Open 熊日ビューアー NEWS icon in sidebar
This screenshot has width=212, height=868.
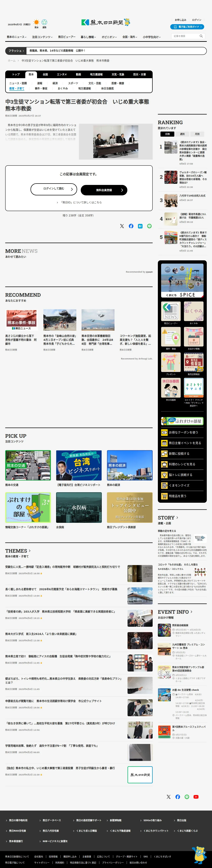click(171, 311)
